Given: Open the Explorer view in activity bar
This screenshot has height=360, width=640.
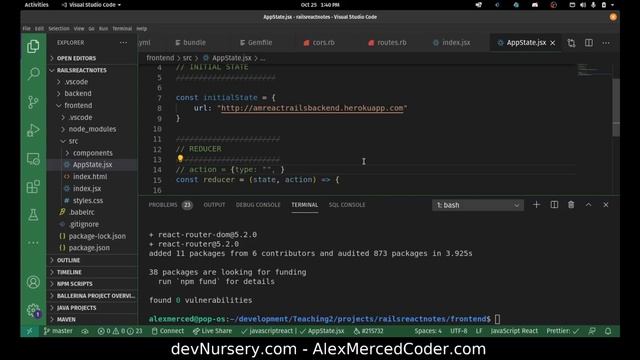Looking at the screenshot, I should click(x=33, y=47).
